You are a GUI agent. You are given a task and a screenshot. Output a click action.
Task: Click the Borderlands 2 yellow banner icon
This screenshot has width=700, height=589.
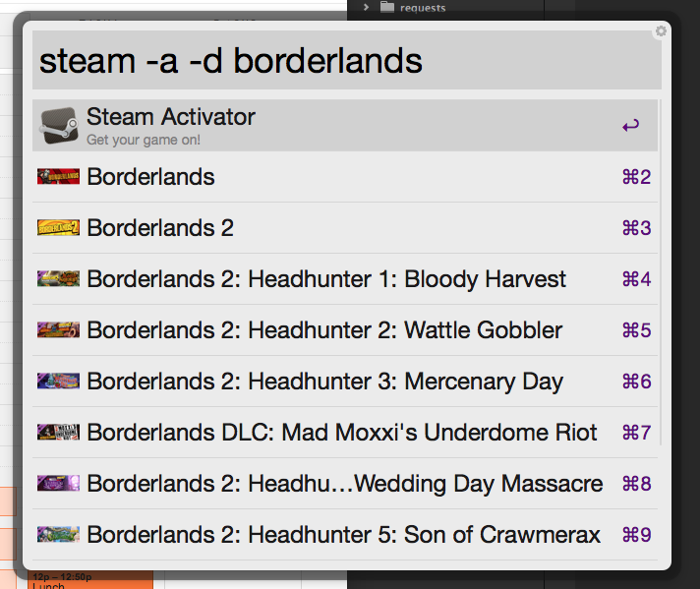(x=59, y=228)
